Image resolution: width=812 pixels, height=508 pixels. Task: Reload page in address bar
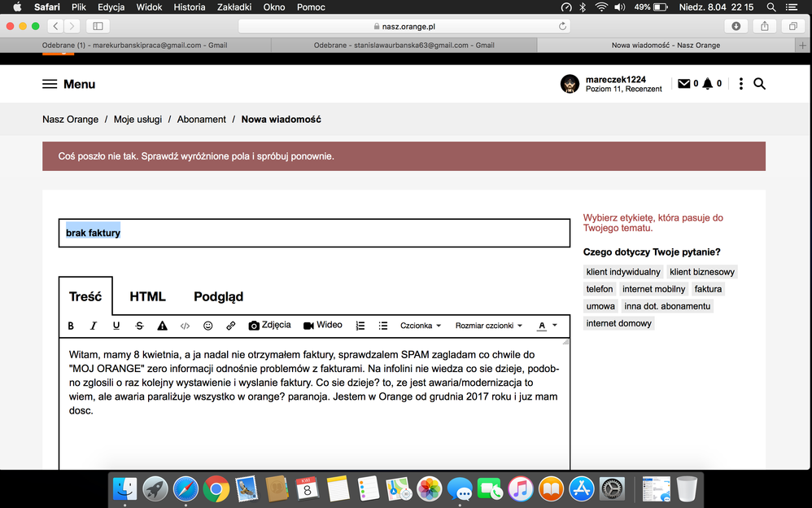(x=562, y=26)
